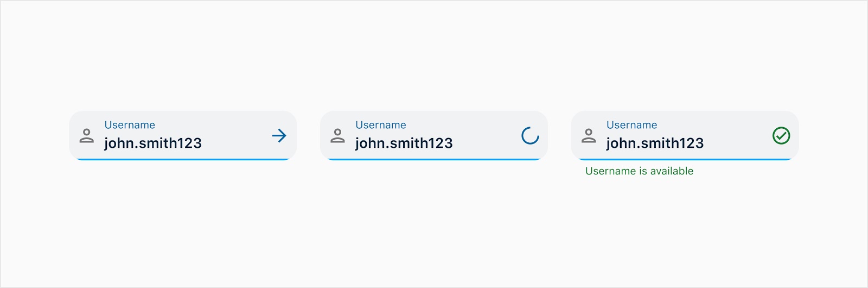Place cursor in john.smith123 text beside spinner

(x=404, y=143)
